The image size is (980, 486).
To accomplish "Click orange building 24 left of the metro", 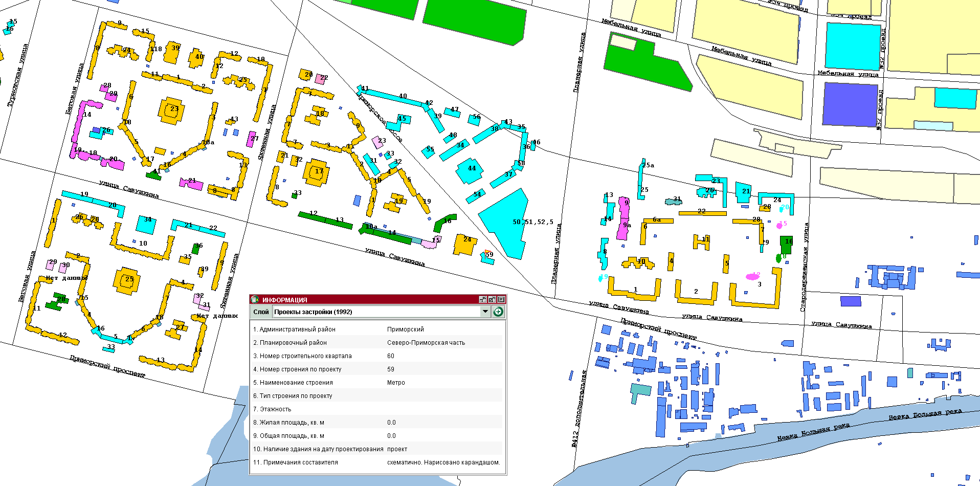I will pos(465,245).
